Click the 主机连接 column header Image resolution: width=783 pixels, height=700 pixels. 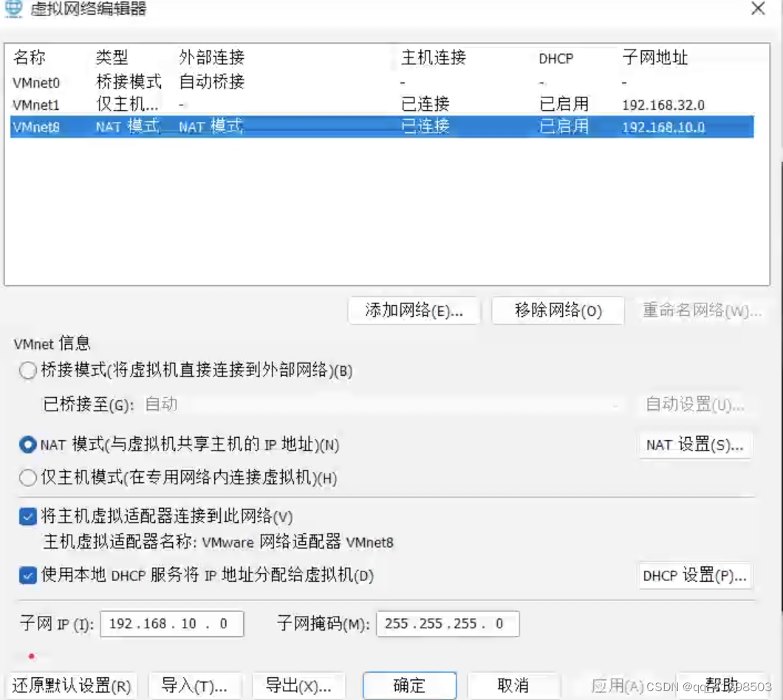(434, 58)
